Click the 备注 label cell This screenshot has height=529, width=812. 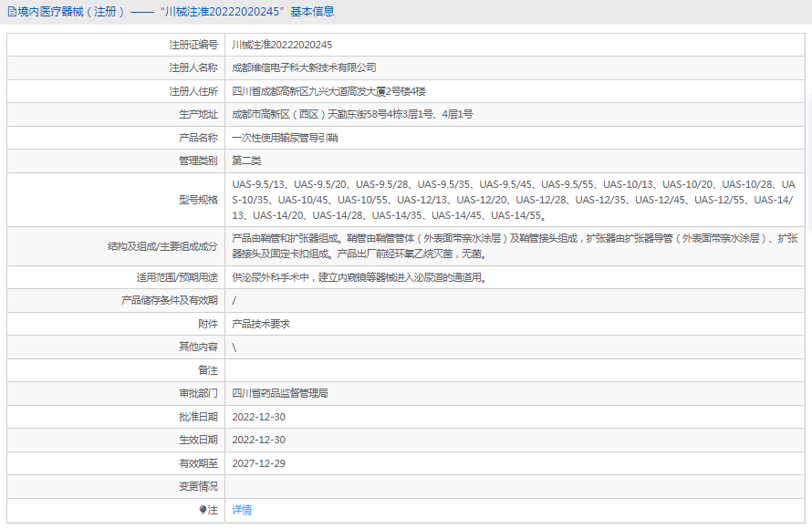pos(116,370)
